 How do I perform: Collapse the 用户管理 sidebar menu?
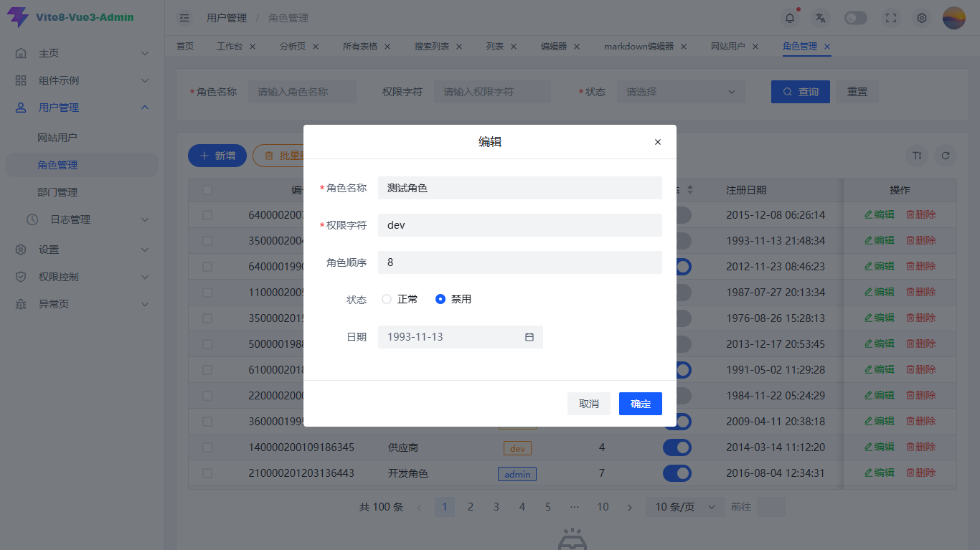coord(82,108)
